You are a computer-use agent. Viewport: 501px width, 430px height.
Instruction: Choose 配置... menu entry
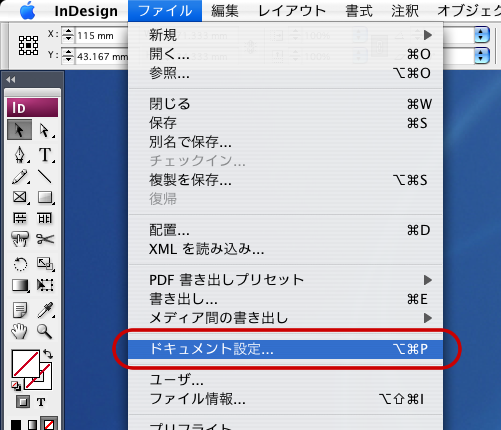click(286, 230)
